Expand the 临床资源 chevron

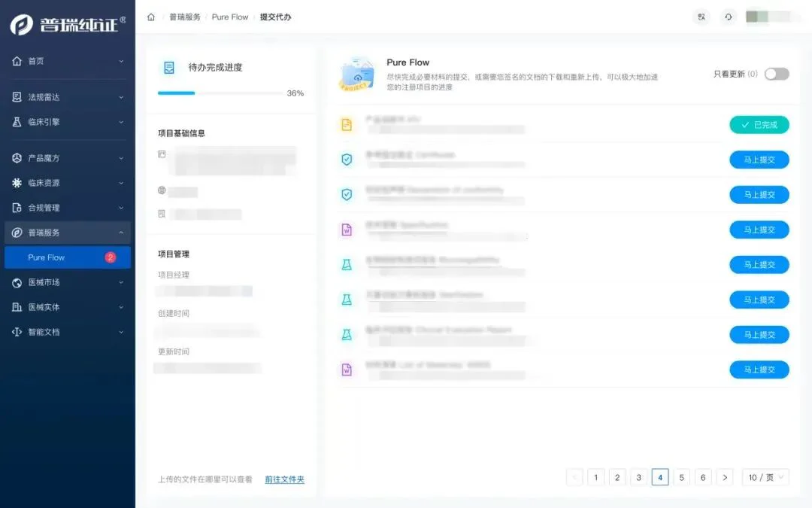[121, 183]
